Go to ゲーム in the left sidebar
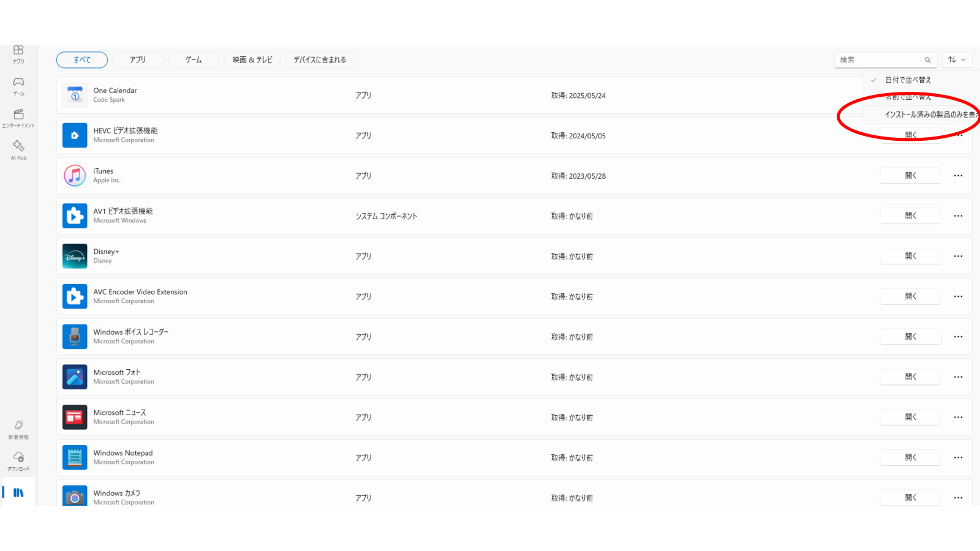This screenshot has height=551, width=980. click(18, 86)
